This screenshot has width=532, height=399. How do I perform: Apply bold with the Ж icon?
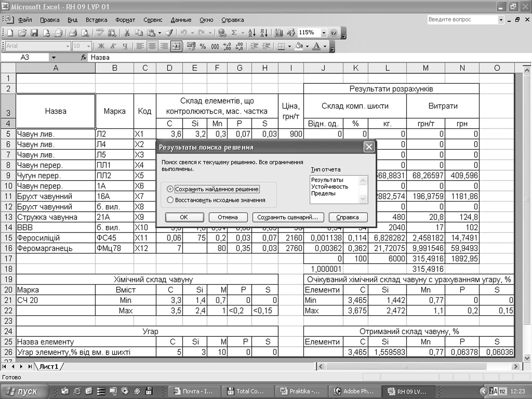[x=101, y=46]
